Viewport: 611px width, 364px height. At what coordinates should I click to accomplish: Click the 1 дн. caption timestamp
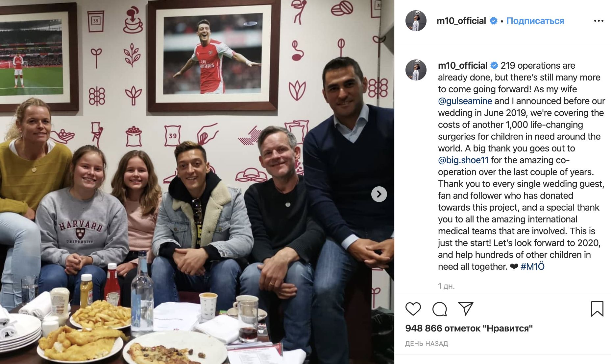(x=446, y=286)
